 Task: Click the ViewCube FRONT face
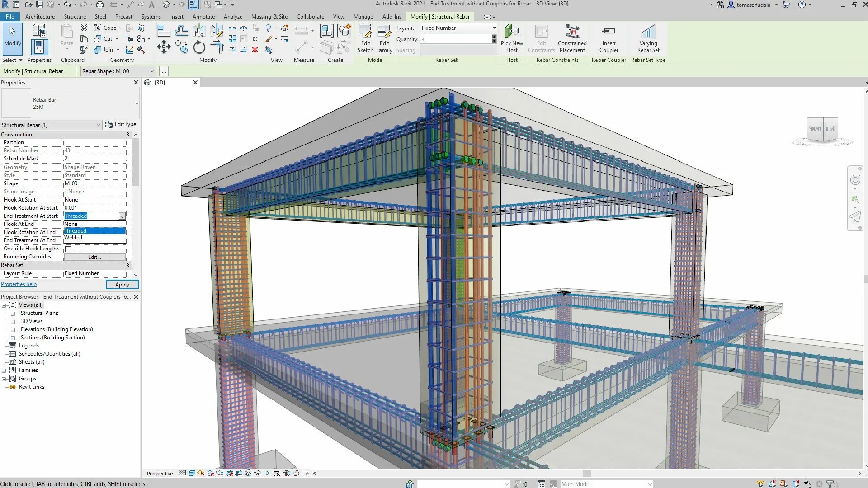(815, 129)
